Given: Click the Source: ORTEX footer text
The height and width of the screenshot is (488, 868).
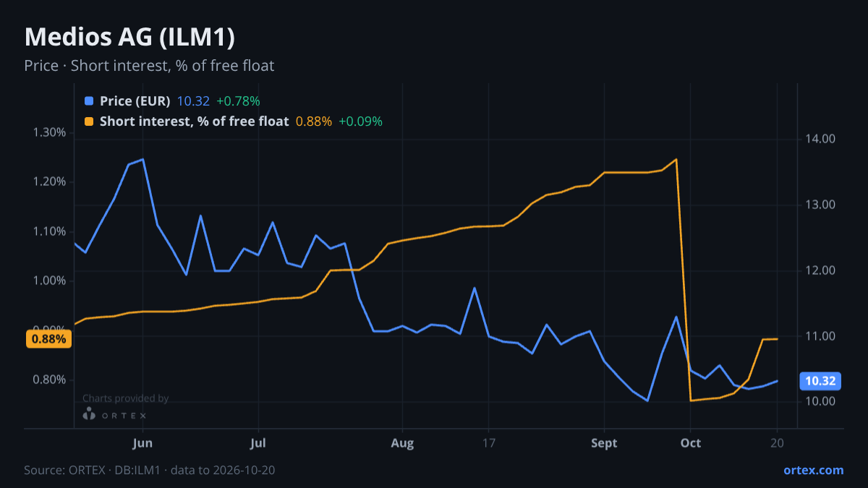Looking at the screenshot, I should click(149, 470).
